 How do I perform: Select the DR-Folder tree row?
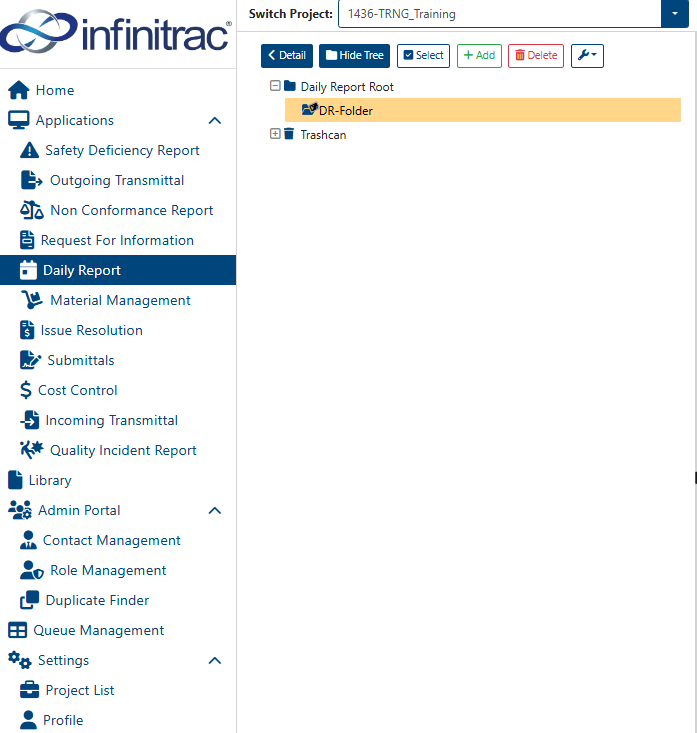483,110
